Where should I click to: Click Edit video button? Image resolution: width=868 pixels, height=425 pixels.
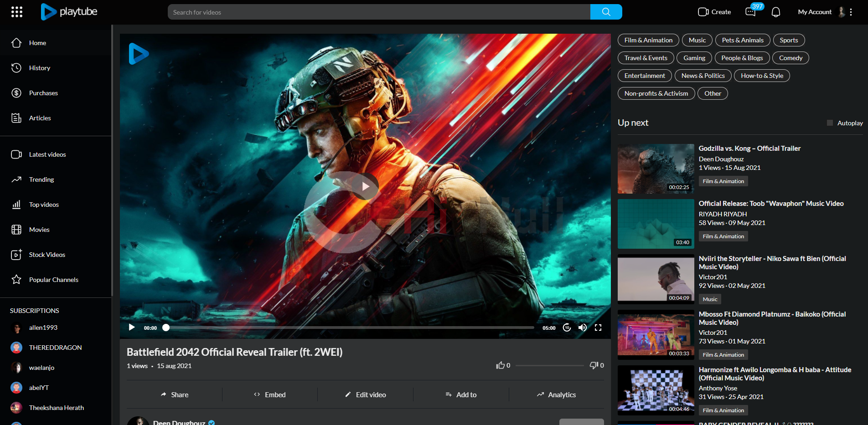click(365, 394)
